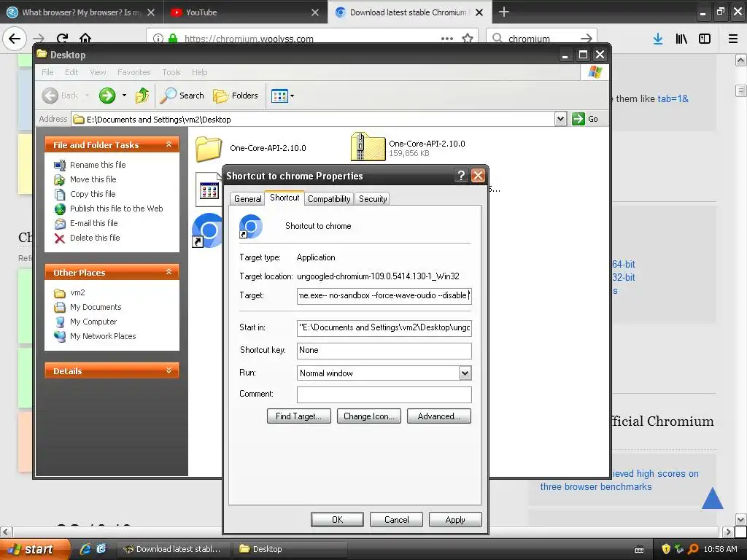Image resolution: width=747 pixels, height=560 pixels.
Task: Collapse the Other Places panel
Action: [169, 272]
